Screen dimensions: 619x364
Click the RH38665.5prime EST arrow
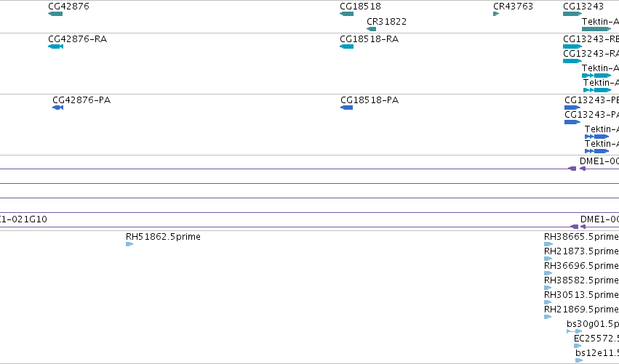[x=548, y=244]
